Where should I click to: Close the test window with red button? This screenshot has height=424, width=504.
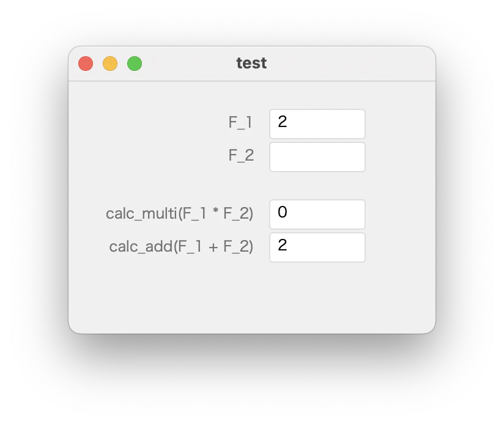(86, 64)
